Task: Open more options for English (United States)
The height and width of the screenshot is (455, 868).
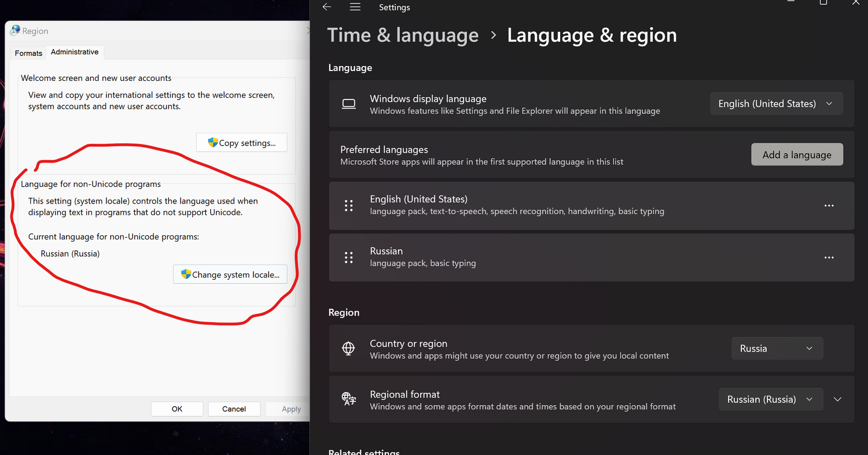Action: 829,206
